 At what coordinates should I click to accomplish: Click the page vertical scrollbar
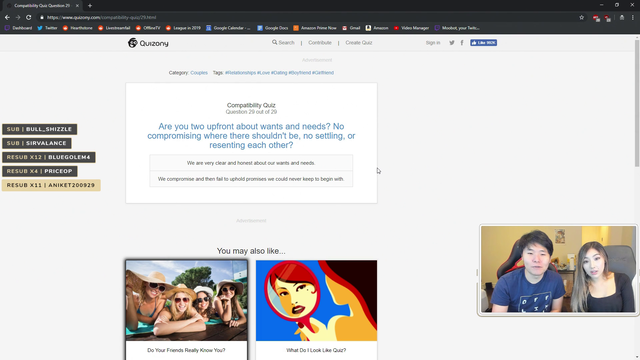point(637,102)
